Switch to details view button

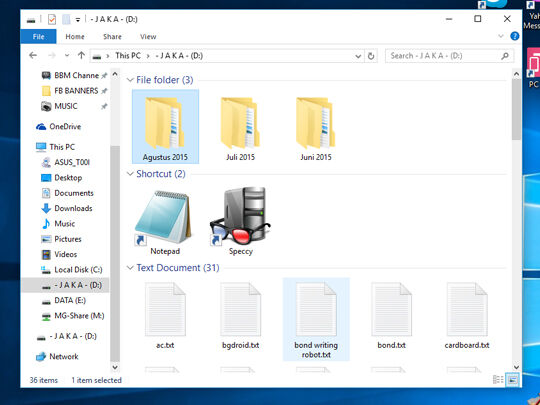click(498, 380)
